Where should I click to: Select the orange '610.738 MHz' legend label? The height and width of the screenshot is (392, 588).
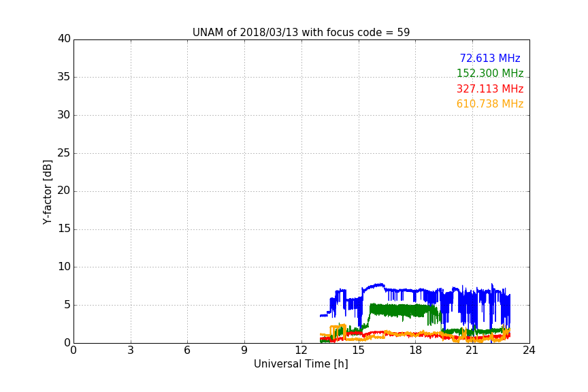click(x=490, y=103)
